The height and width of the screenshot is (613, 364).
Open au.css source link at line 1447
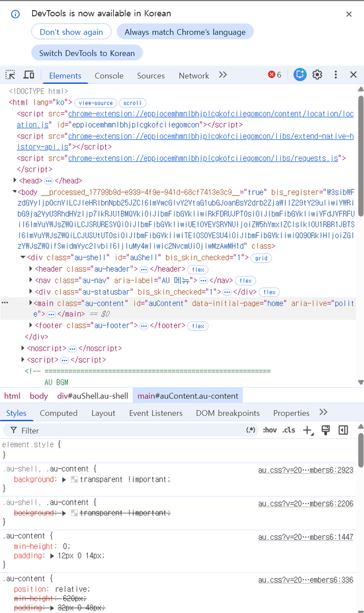[x=306, y=537]
